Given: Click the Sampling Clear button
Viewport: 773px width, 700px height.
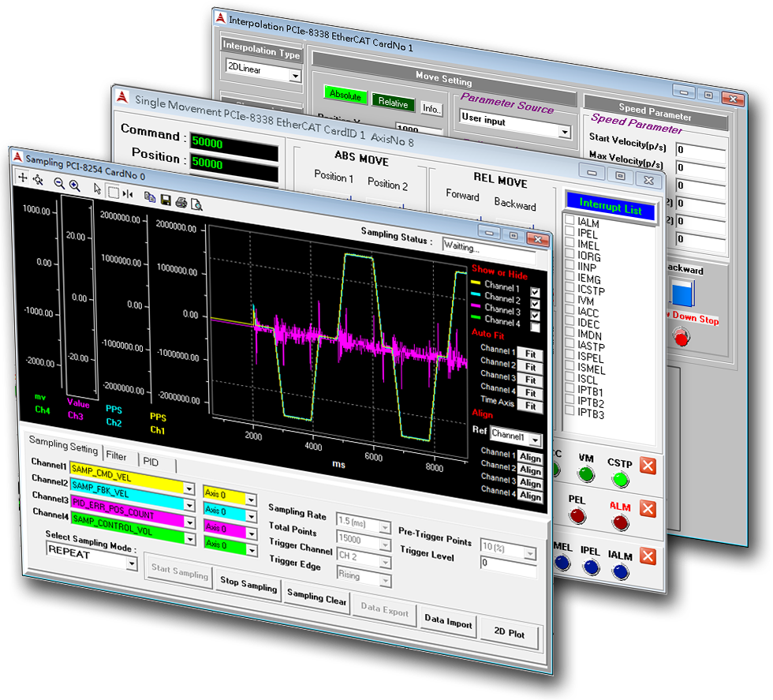Looking at the screenshot, I should click(316, 597).
